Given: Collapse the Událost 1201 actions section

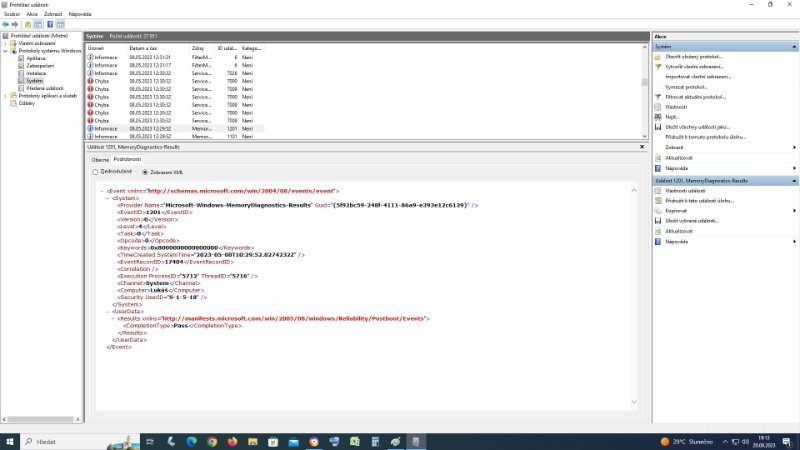Looking at the screenshot, I should [x=794, y=181].
